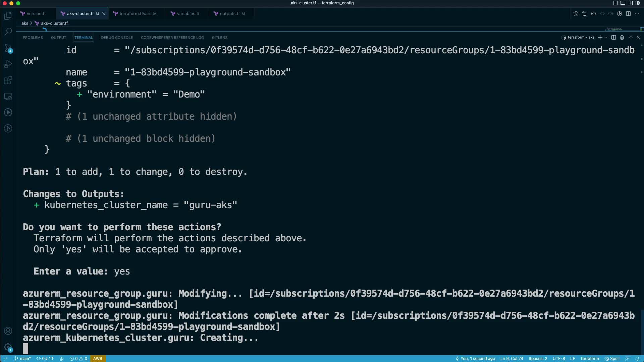Screen dimensions: 644x362
Task: Open the new terminal launch profile dropdown
Action: point(606,38)
